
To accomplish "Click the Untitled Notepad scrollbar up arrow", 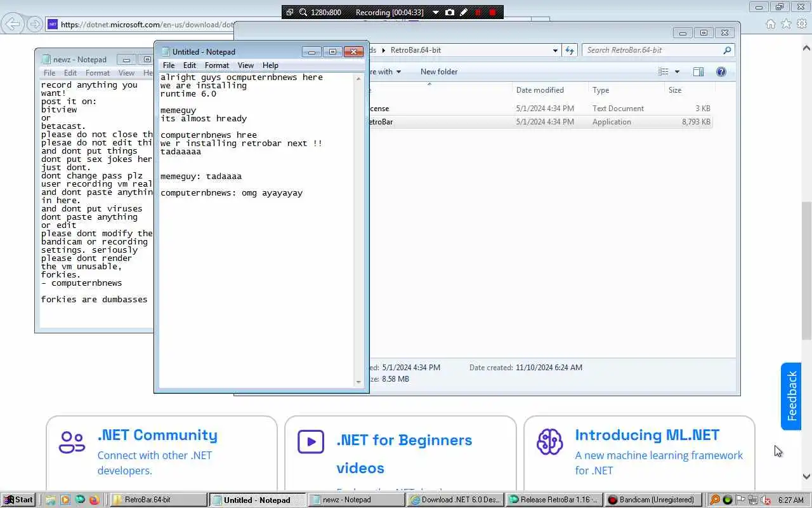I will tap(358, 78).
